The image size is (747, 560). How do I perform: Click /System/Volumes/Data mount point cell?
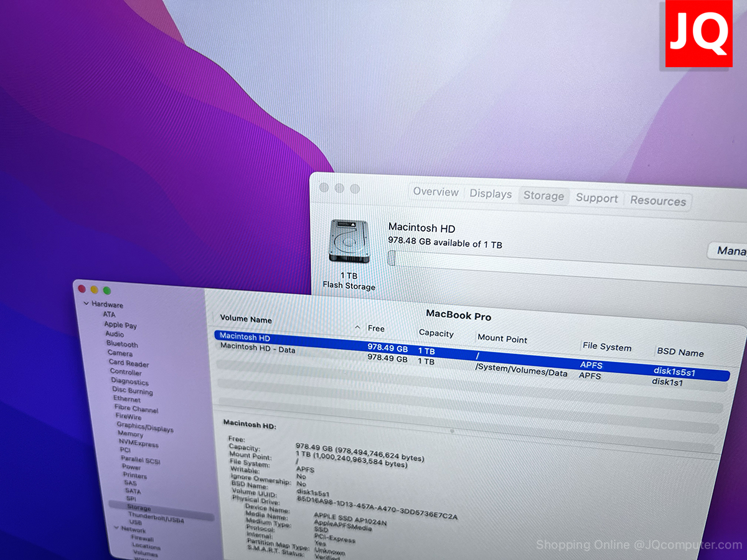click(x=521, y=370)
